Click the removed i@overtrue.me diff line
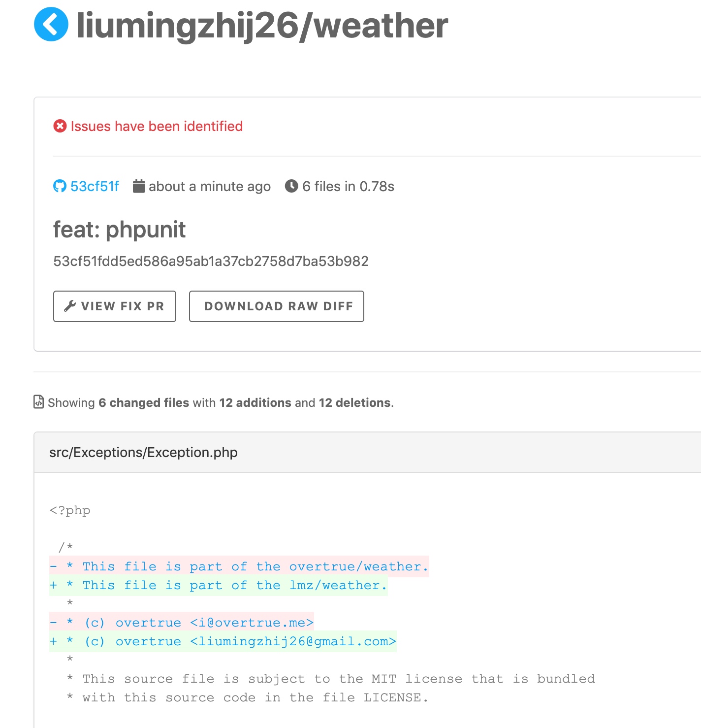Viewport: 701px width, 728px height. pyautogui.click(x=182, y=623)
